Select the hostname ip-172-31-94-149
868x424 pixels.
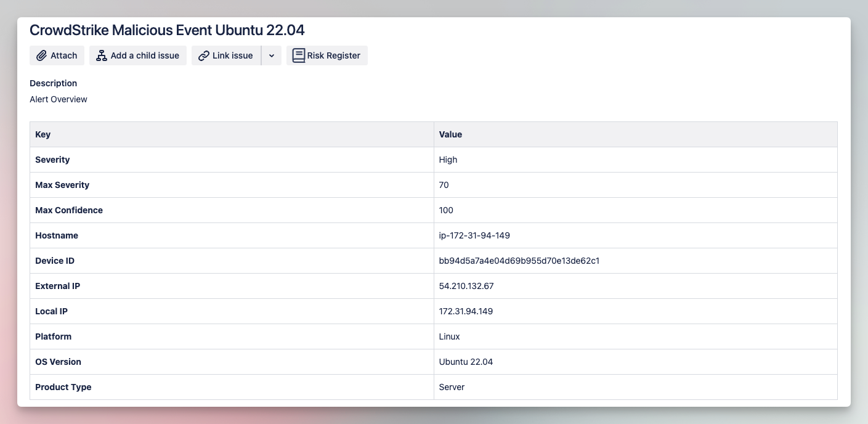(x=474, y=235)
